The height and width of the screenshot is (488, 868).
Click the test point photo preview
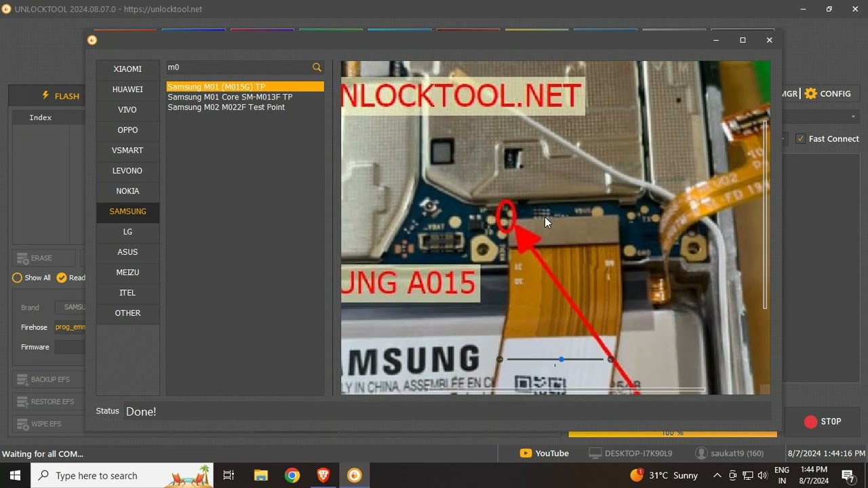(555, 228)
